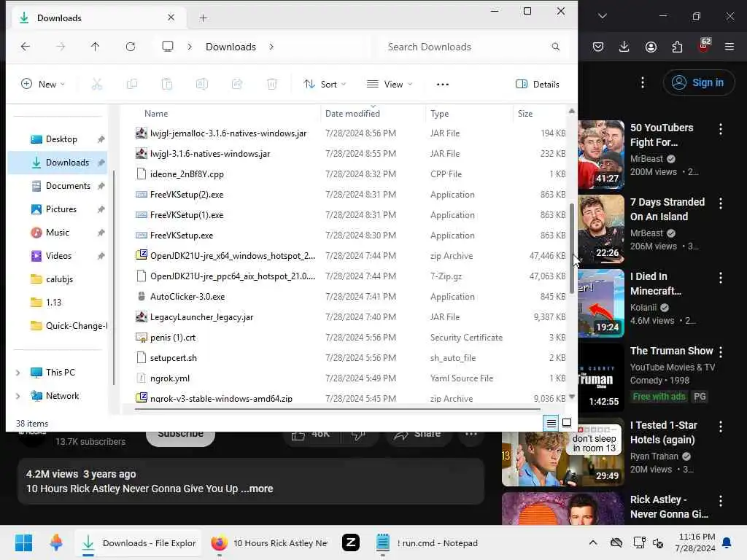Switch to details list view icon

[x=551, y=423]
